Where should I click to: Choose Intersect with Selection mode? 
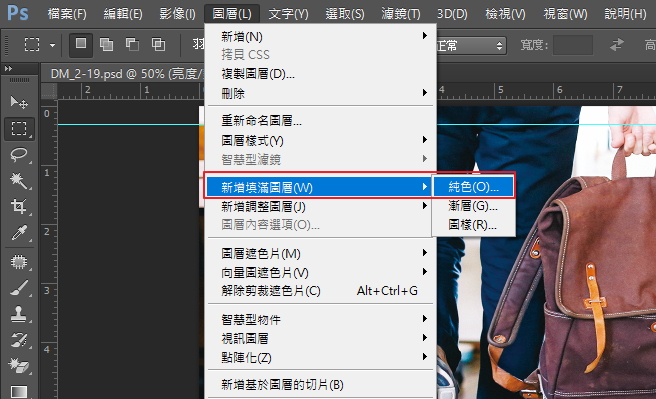tap(158, 44)
